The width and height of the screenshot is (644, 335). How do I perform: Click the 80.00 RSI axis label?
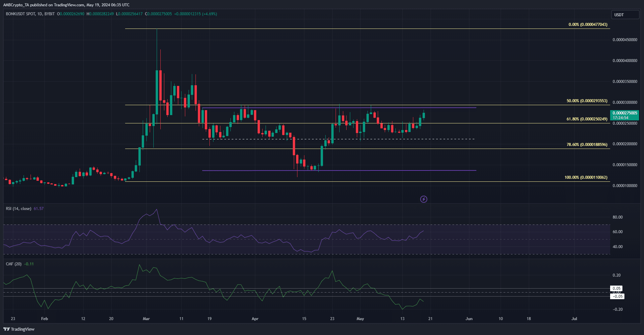617,217
